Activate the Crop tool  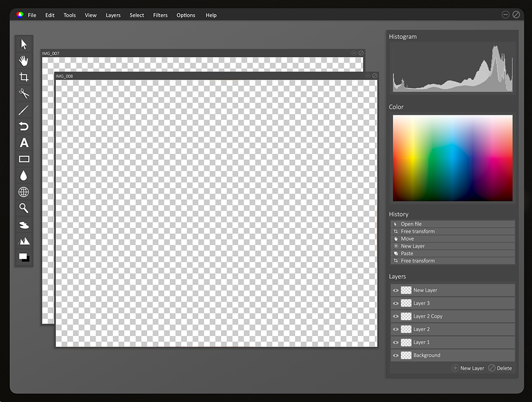tap(24, 77)
